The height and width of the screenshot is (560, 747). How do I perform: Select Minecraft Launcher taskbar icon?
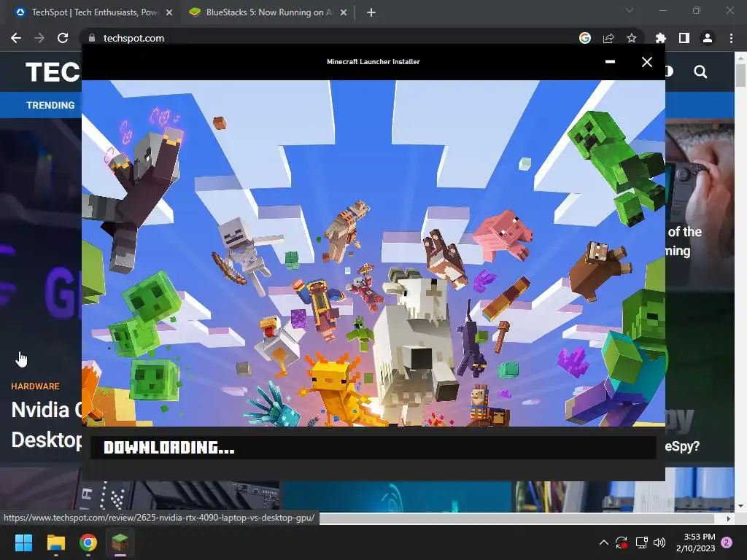tap(120, 542)
